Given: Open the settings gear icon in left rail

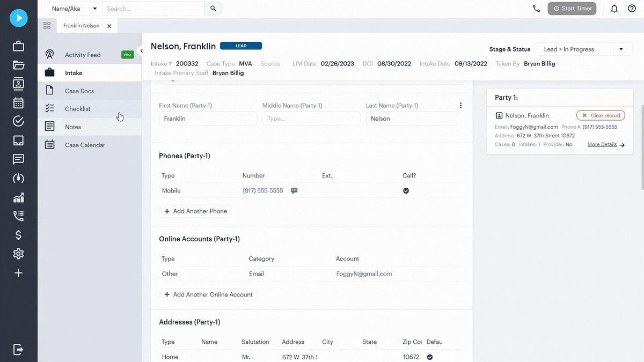Looking at the screenshot, I should click(18, 254).
